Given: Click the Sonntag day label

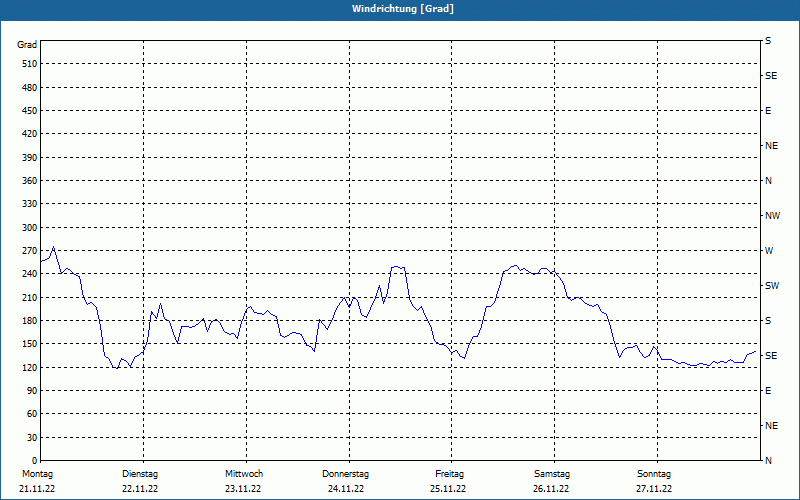Looking at the screenshot, I should 654,474.
